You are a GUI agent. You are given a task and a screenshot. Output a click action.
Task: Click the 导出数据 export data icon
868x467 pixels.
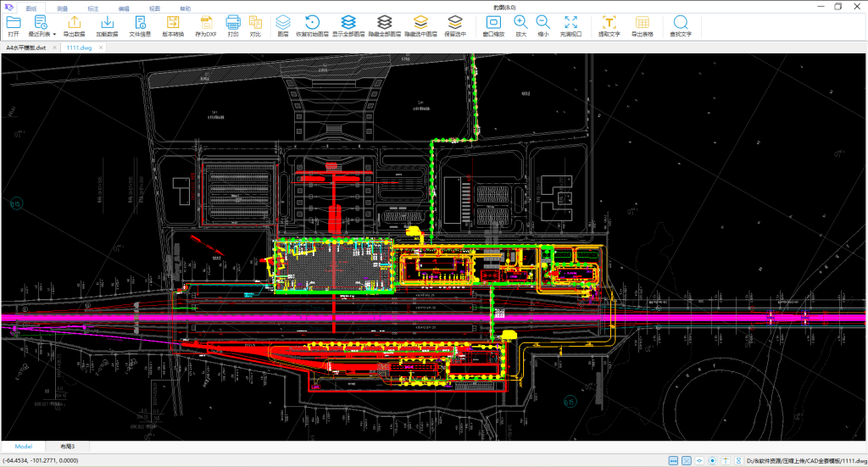(x=75, y=23)
